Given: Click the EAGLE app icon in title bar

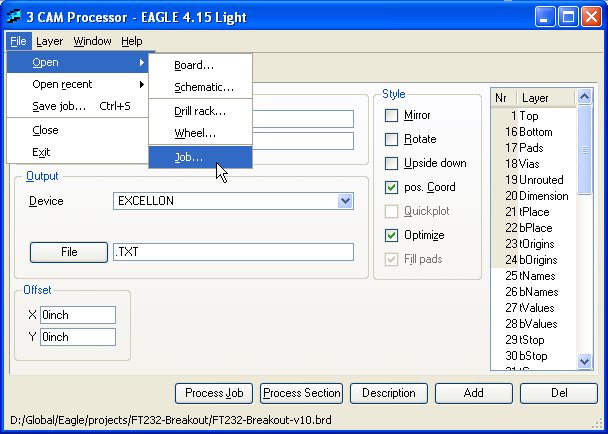Looking at the screenshot, I should tap(14, 17).
